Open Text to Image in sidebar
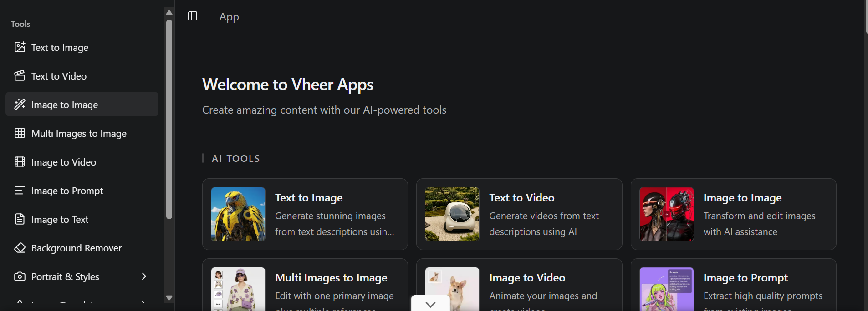 pos(82,47)
